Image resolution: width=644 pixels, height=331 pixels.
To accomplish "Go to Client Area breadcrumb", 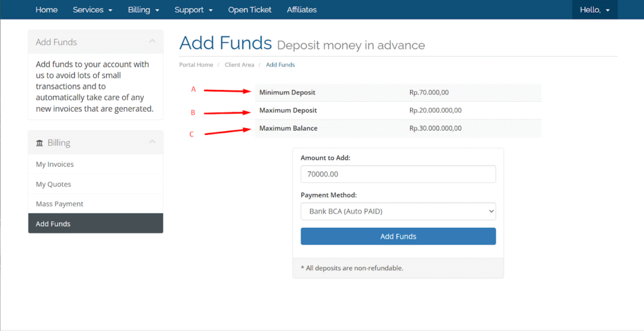I will (x=240, y=65).
